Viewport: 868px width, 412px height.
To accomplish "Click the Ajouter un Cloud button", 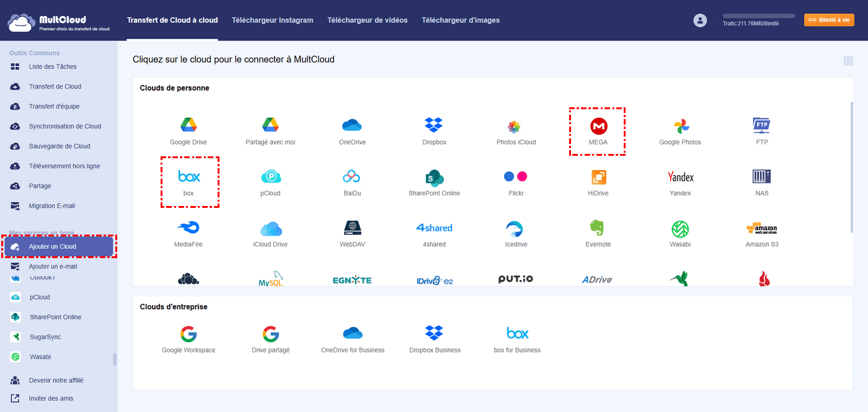I will [59, 246].
